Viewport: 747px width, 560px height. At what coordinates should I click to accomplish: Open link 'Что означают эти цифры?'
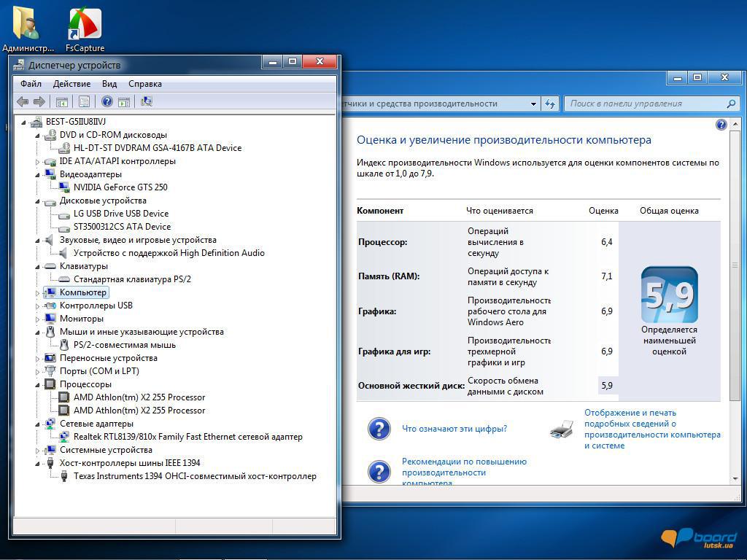coord(454,429)
